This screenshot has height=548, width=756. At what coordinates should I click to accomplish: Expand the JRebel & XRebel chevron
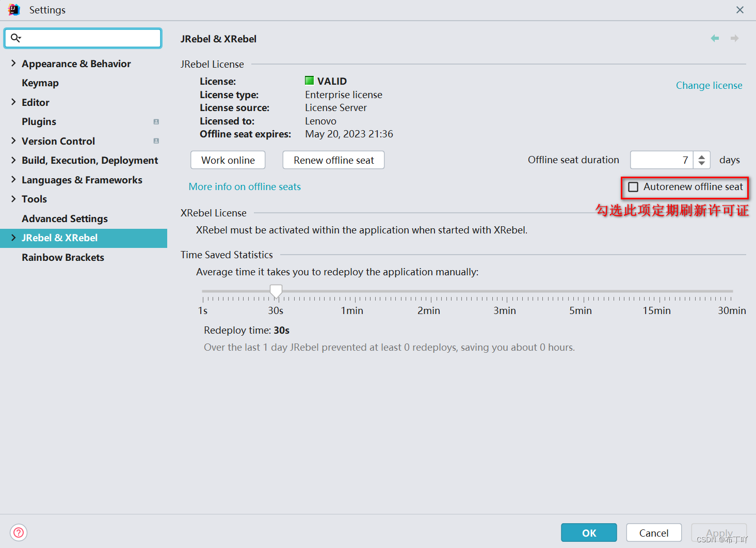[x=13, y=238]
